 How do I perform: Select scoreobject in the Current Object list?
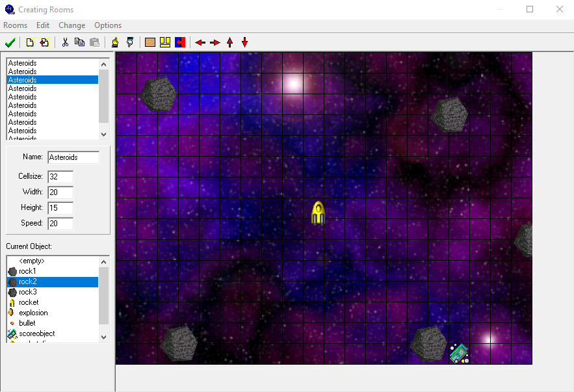coord(53,333)
